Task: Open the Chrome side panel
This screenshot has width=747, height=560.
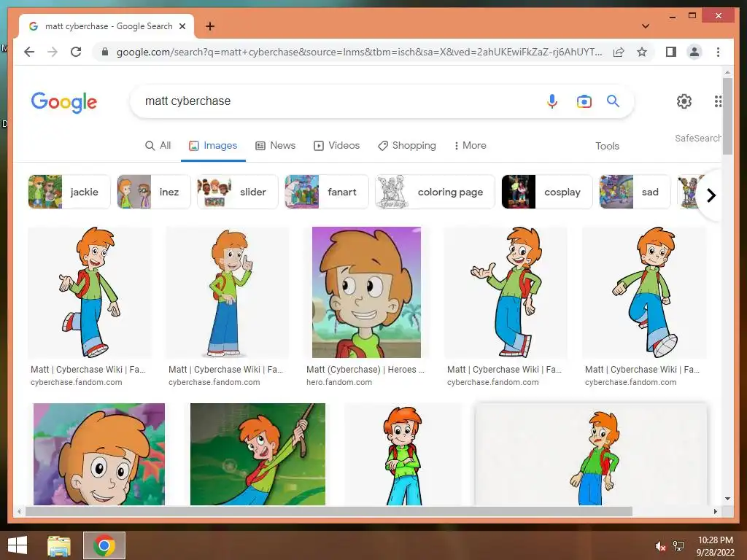Action: 671,52
